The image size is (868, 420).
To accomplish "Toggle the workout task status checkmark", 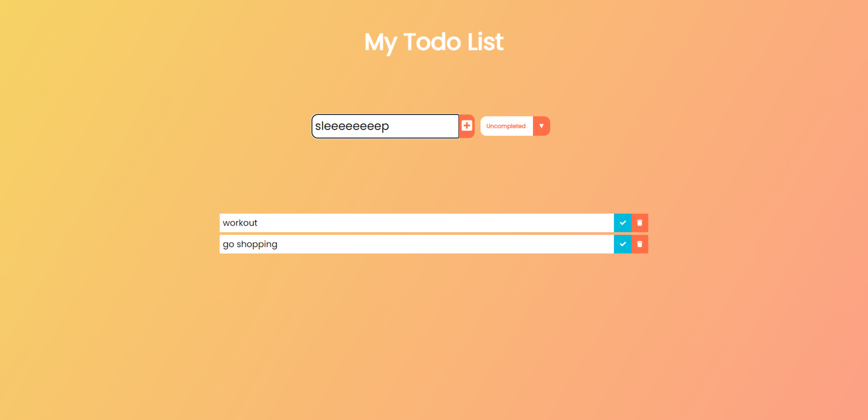I will tap(623, 223).
